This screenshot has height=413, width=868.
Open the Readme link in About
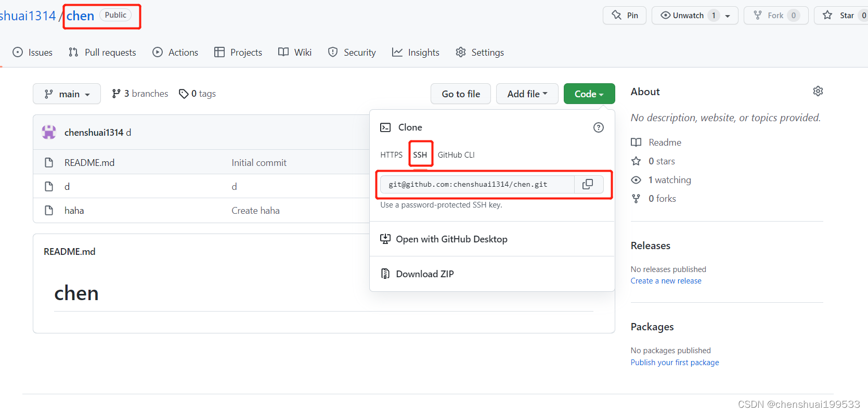[x=665, y=143]
